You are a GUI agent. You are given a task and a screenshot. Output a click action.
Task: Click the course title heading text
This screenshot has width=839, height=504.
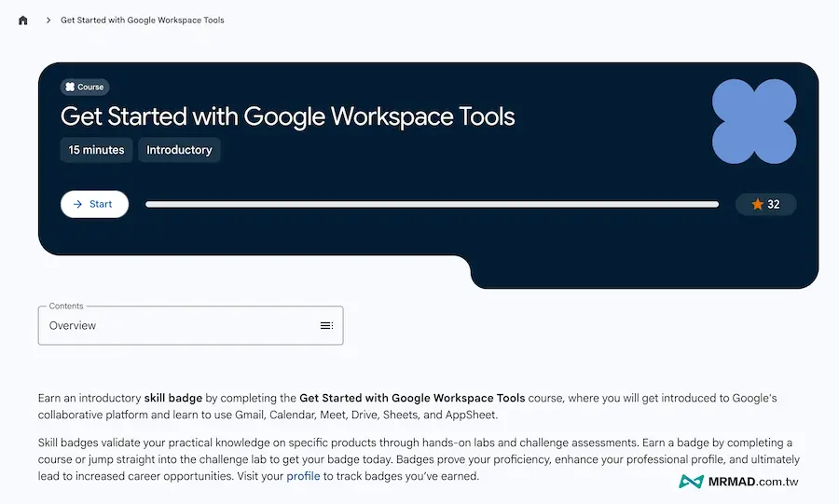click(x=287, y=116)
